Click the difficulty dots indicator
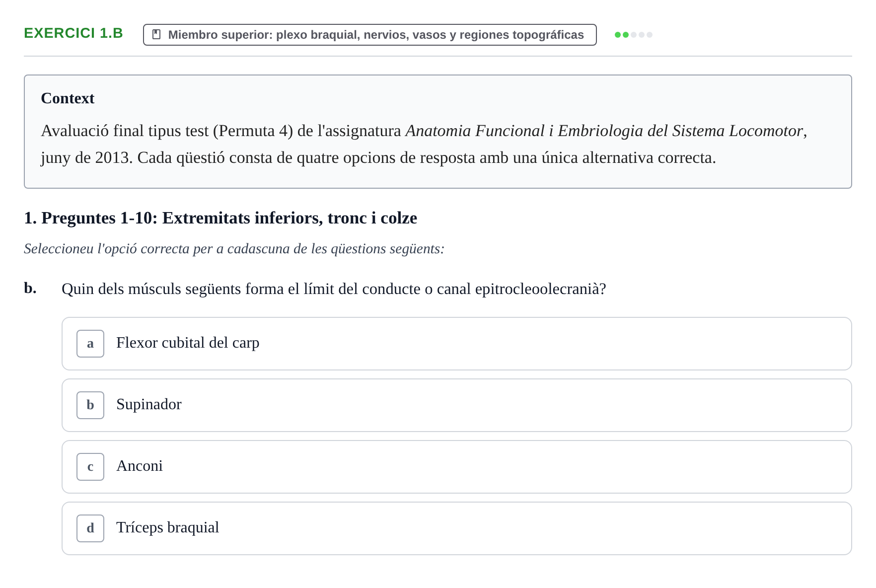 point(634,35)
